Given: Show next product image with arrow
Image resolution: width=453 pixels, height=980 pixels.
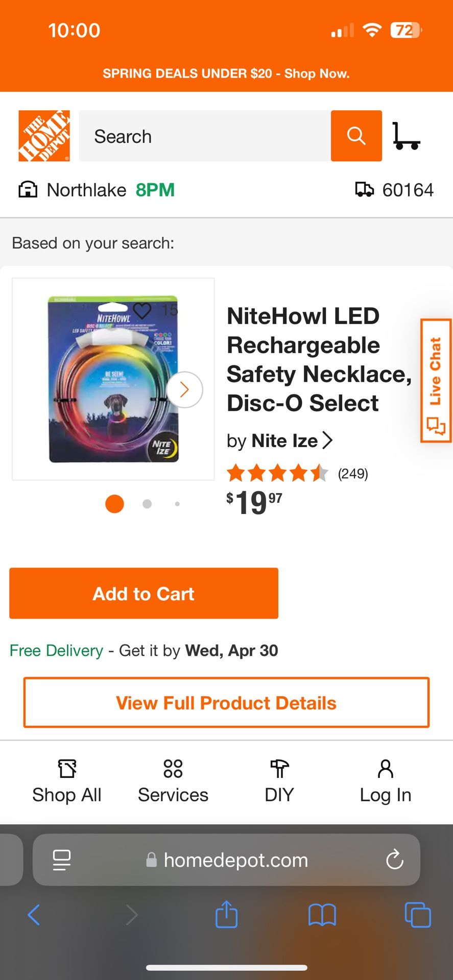Looking at the screenshot, I should click(184, 389).
